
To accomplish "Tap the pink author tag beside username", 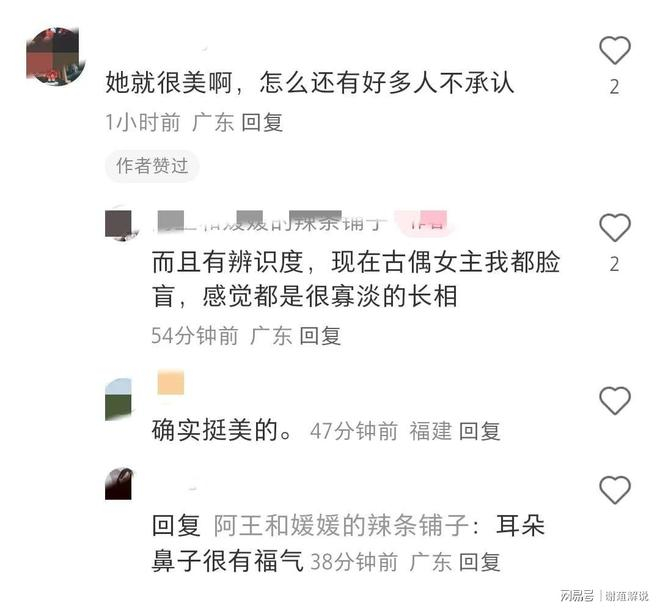I will (426, 221).
